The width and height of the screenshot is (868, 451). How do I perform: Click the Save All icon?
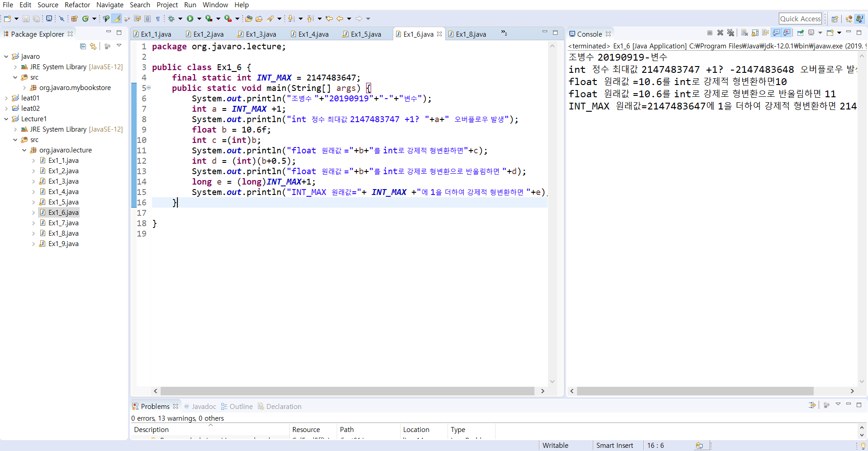[x=36, y=19]
